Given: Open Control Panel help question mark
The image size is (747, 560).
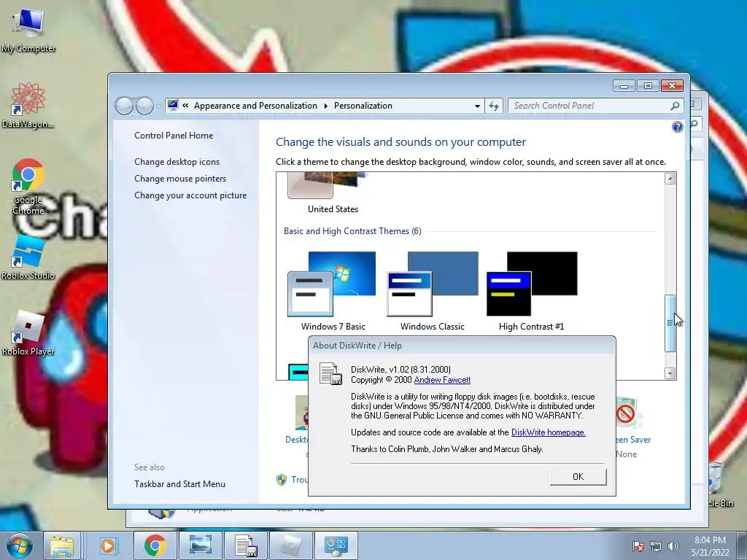Looking at the screenshot, I should tap(677, 127).
